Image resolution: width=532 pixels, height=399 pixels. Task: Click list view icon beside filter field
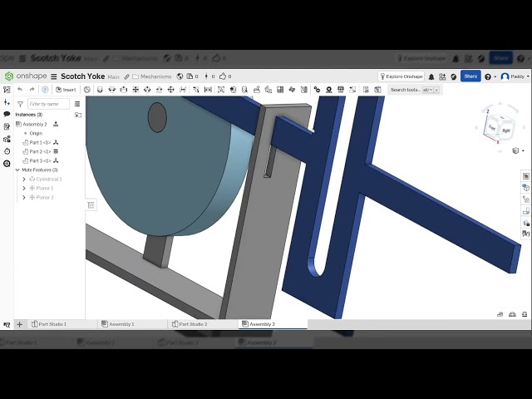coord(77,104)
